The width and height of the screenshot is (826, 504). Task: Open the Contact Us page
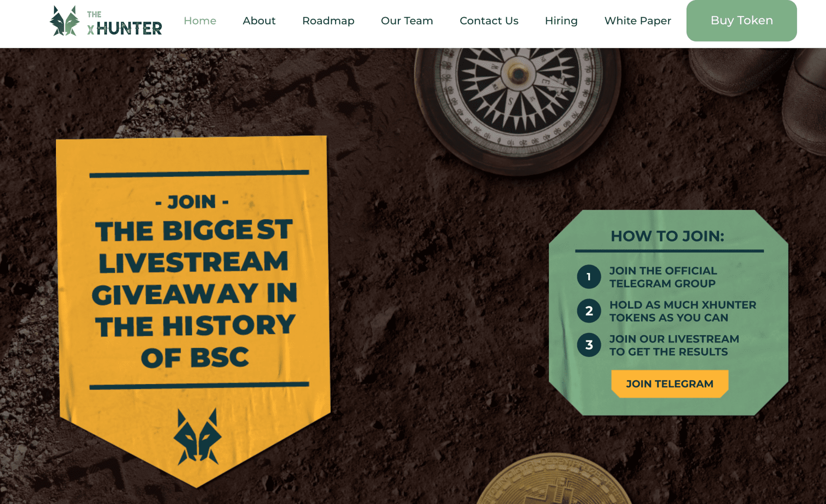[x=489, y=21]
